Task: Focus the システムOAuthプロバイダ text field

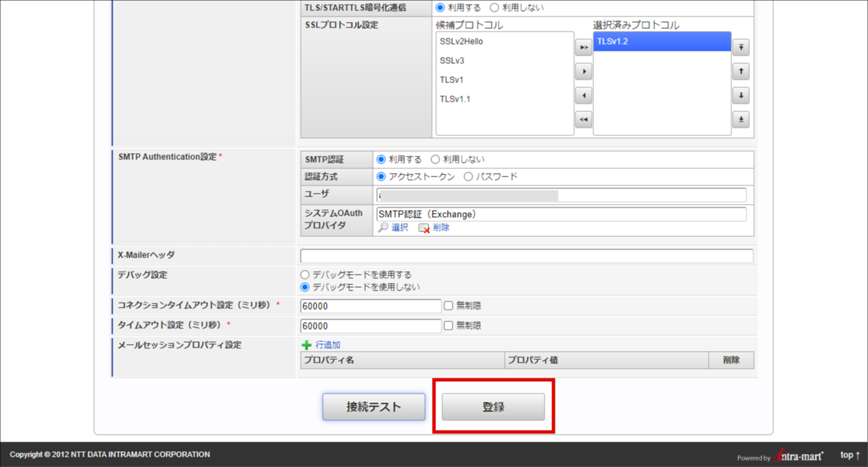Action: click(561, 214)
